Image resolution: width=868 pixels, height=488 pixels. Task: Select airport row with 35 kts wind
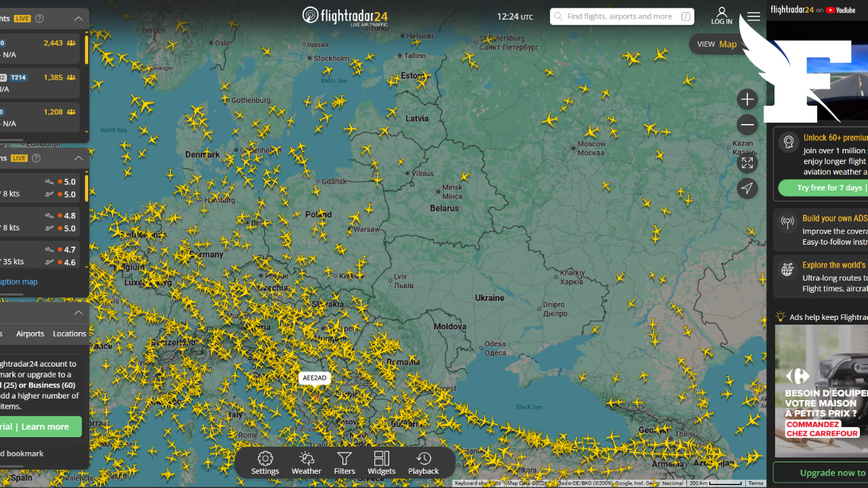[40, 256]
